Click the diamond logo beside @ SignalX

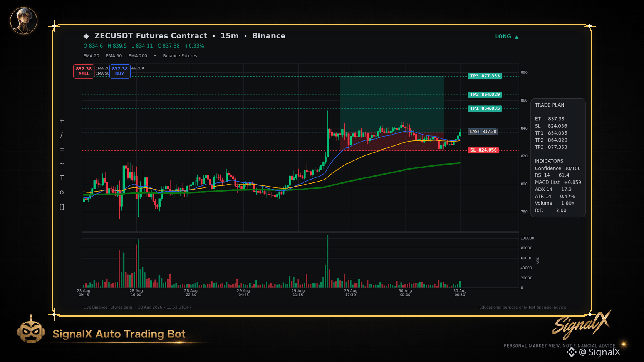[x=572, y=352]
